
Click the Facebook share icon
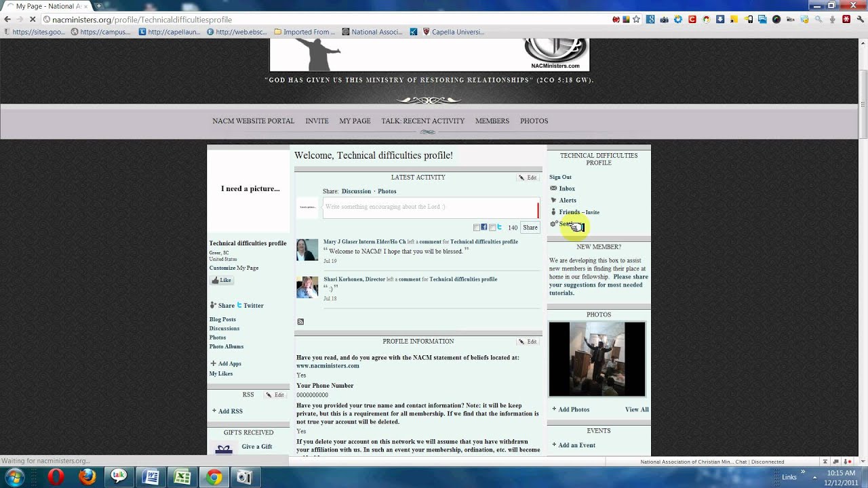point(484,227)
